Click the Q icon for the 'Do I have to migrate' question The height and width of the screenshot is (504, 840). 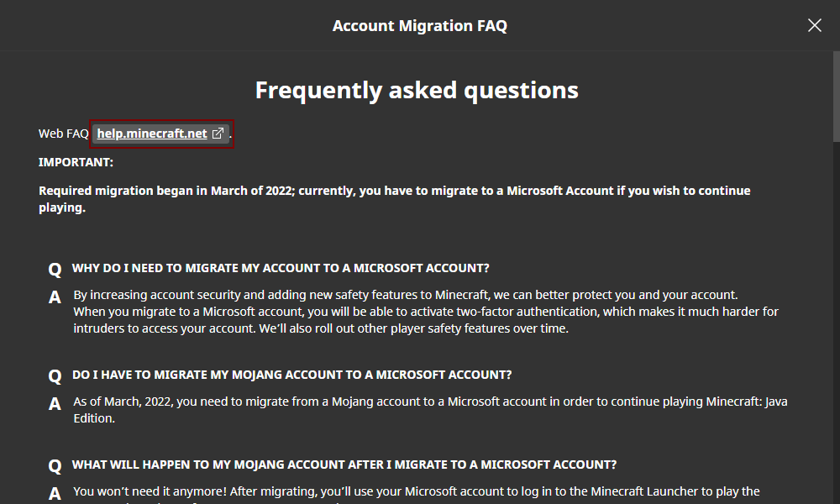(55, 376)
